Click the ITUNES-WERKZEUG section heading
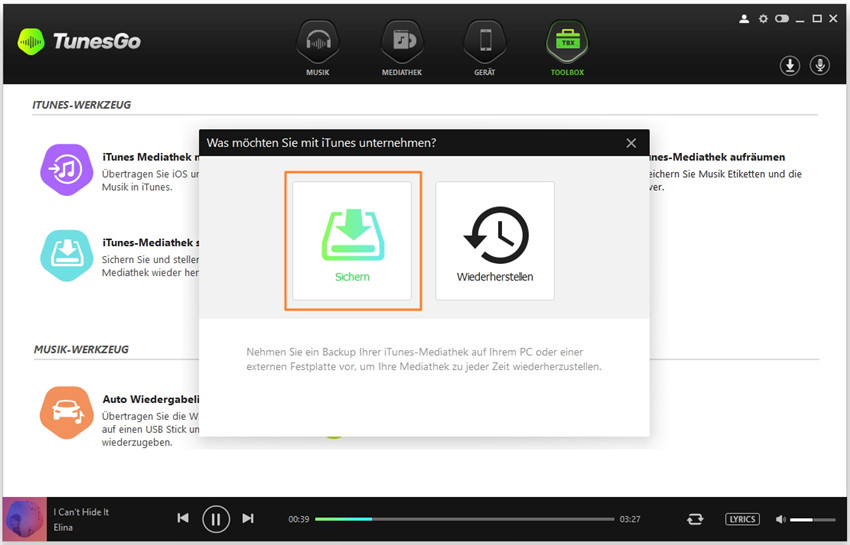Image resolution: width=850 pixels, height=545 pixels. tap(81, 105)
